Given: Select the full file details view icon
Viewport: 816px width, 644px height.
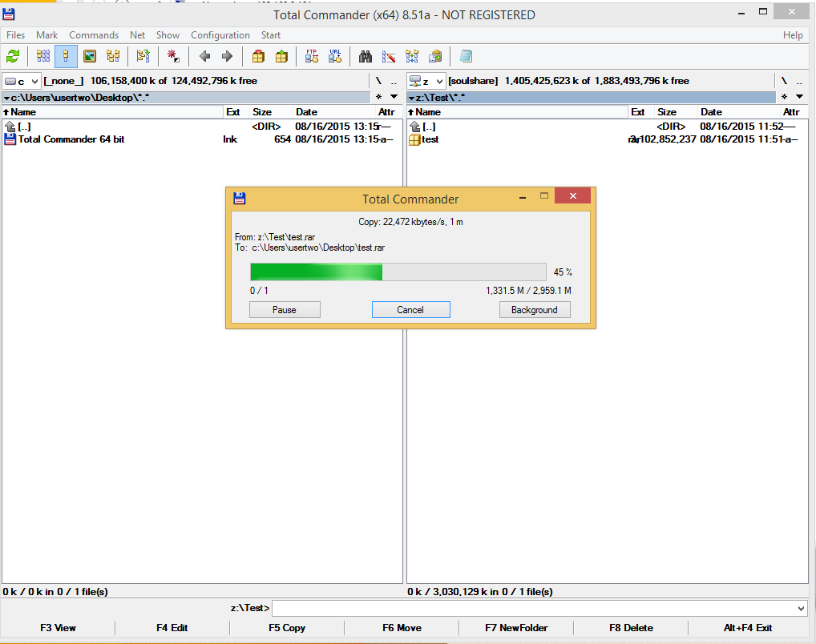Looking at the screenshot, I should point(66,56).
